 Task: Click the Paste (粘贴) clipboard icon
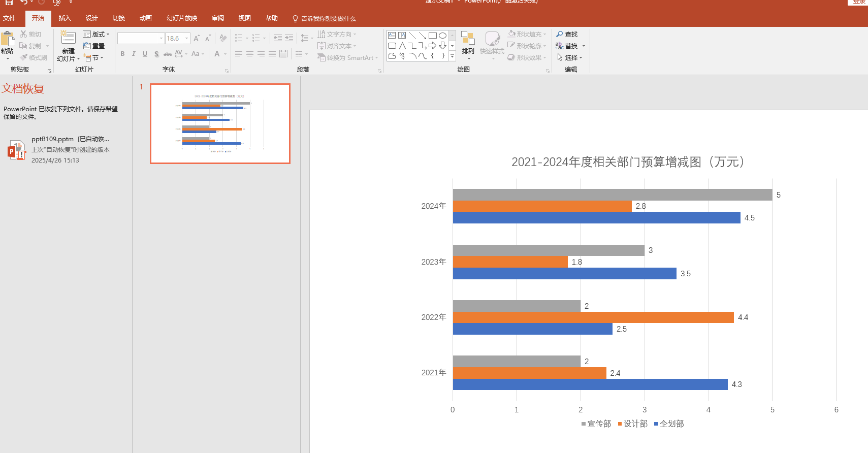[x=8, y=39]
